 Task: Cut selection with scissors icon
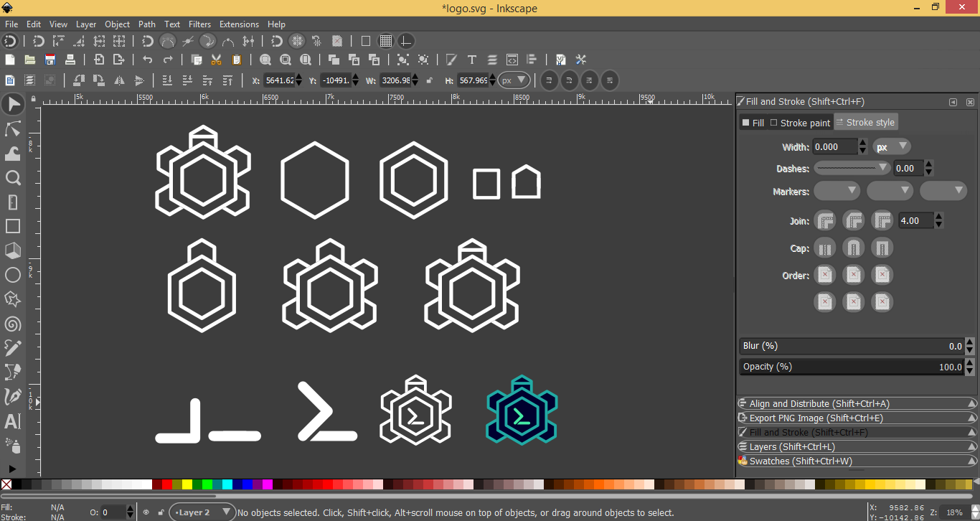point(217,60)
